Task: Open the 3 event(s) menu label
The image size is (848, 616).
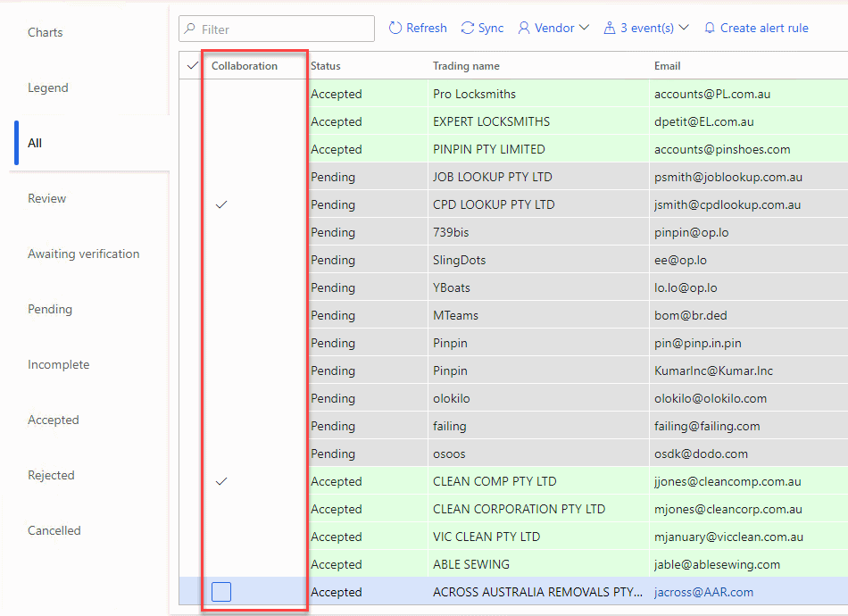Action: [x=647, y=29]
